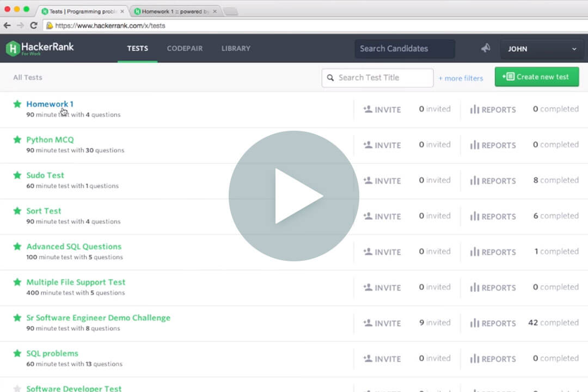Open the notifications megaphone icon

[486, 48]
